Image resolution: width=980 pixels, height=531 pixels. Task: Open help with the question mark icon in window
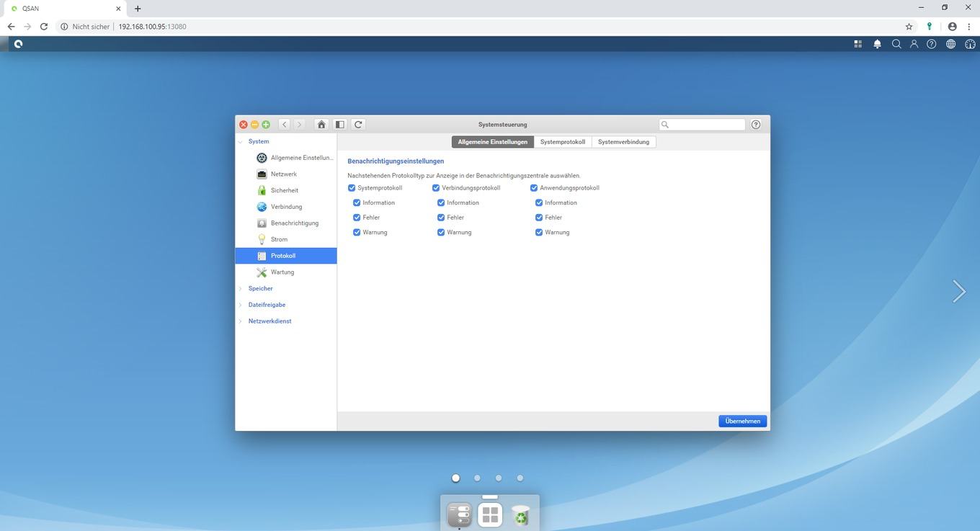756,125
